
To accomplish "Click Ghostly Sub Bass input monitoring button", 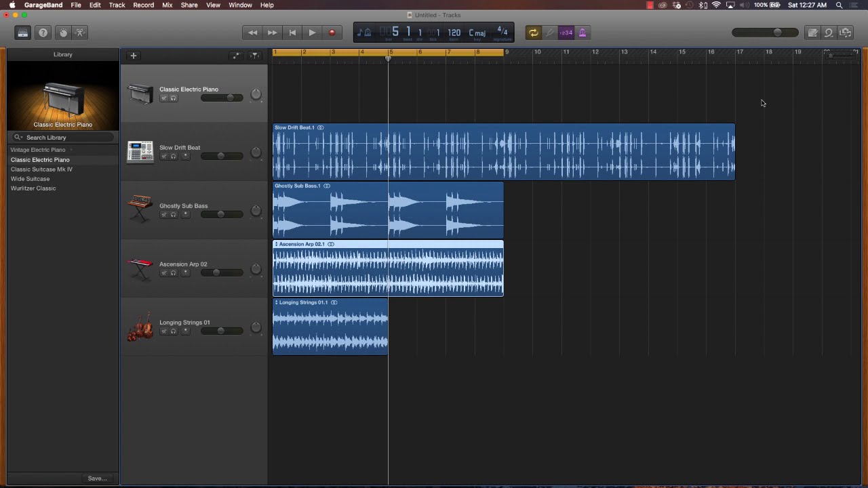I will [x=185, y=215].
